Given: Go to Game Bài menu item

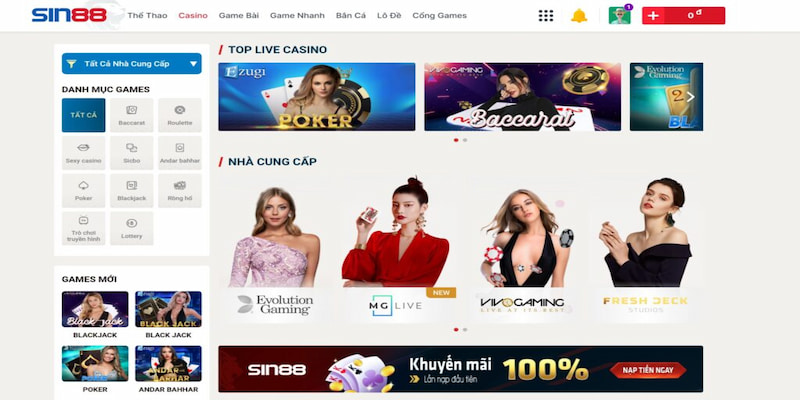Looking at the screenshot, I should (239, 15).
